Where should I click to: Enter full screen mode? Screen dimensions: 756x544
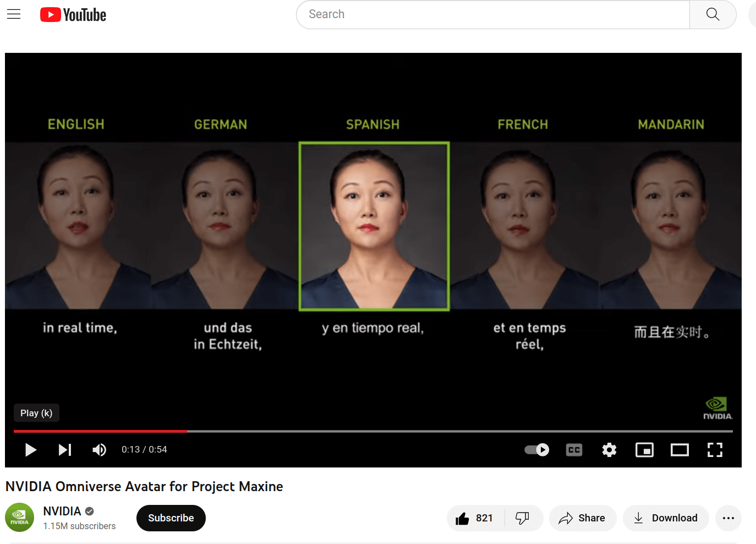coord(715,450)
